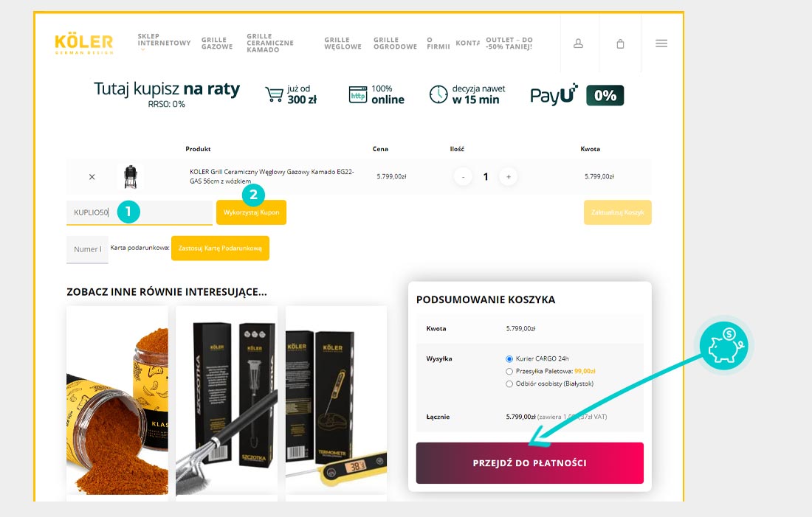Select Kurier CARGO 24h shipping
The height and width of the screenshot is (517, 812).
[x=509, y=358]
